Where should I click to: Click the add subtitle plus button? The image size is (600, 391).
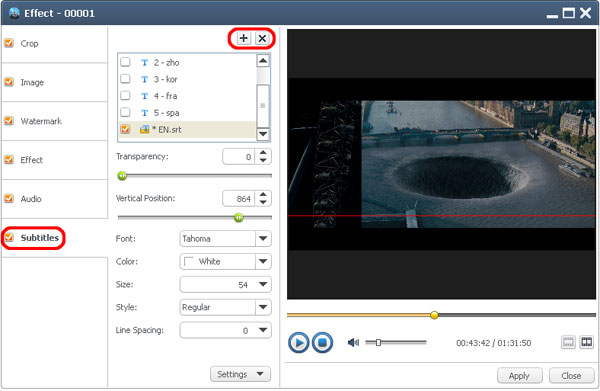click(x=243, y=38)
